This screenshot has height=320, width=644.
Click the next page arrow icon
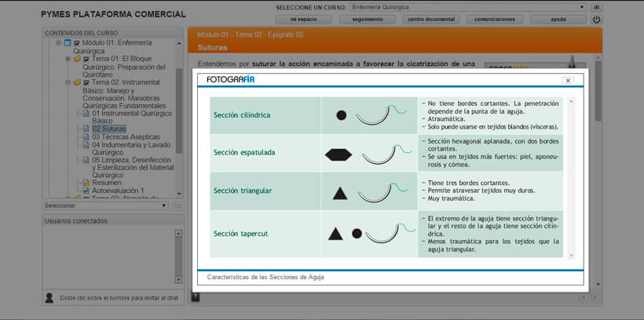595,298
